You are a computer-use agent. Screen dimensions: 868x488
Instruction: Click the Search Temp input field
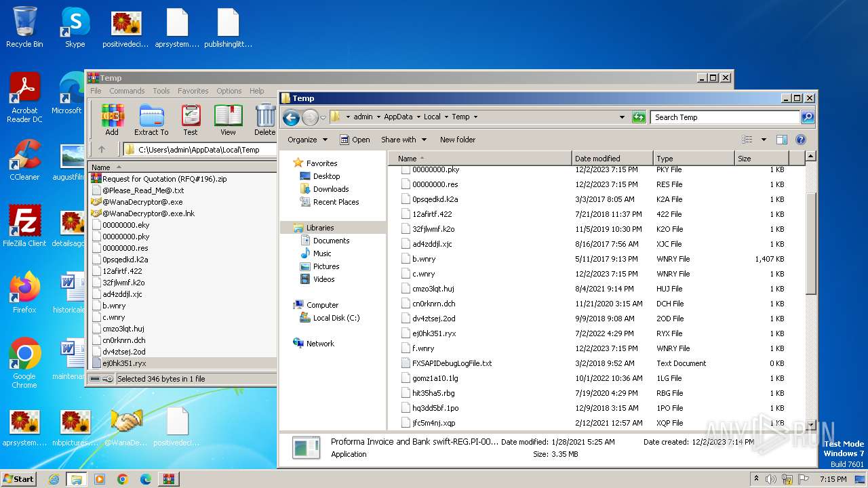(x=724, y=117)
